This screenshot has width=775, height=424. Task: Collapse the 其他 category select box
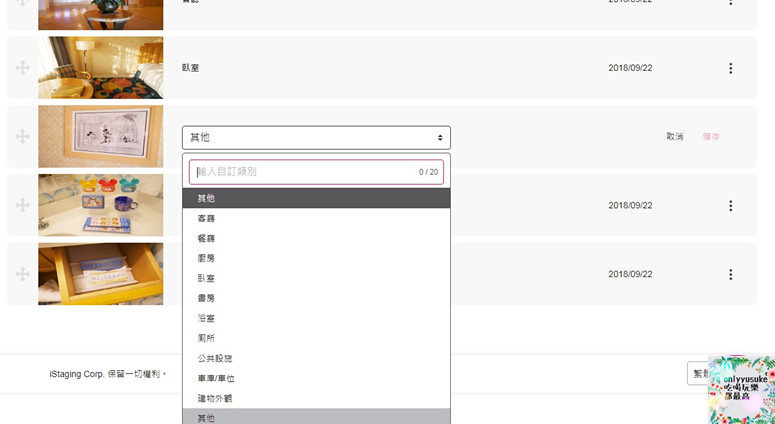tap(316, 137)
